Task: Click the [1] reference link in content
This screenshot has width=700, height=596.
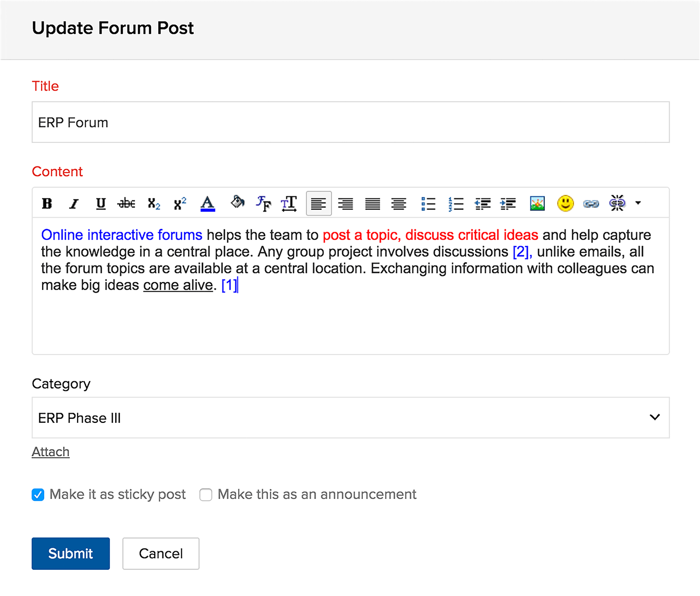Action: tap(229, 285)
